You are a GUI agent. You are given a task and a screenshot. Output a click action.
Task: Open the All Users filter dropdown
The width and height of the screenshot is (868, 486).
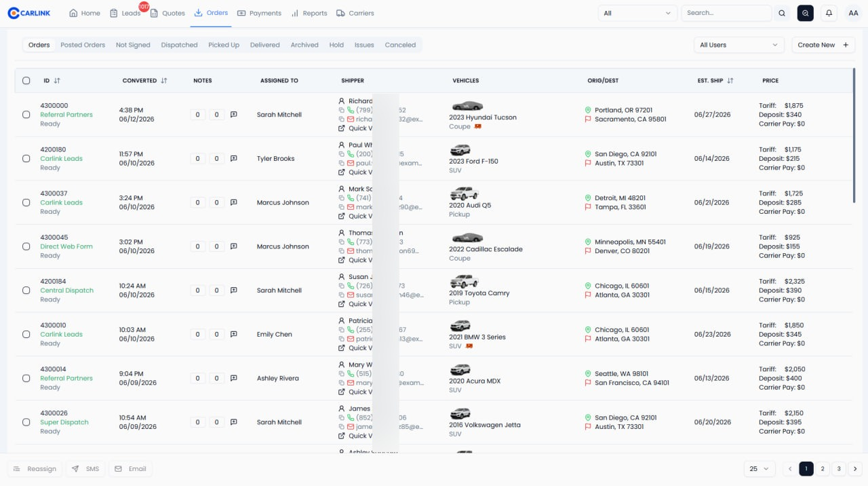click(x=738, y=45)
